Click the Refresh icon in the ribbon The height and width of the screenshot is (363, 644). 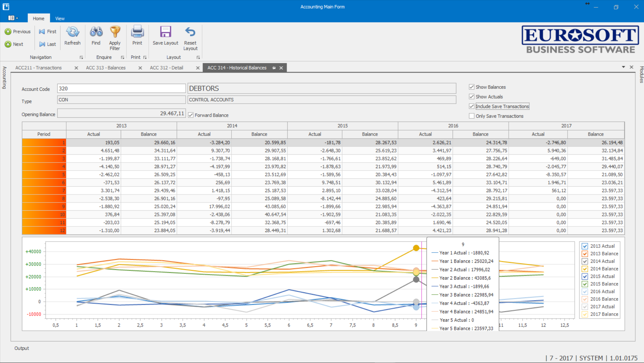tap(72, 32)
